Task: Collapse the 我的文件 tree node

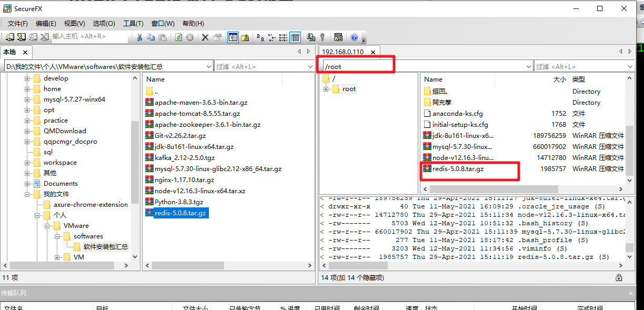Action: (x=27, y=194)
